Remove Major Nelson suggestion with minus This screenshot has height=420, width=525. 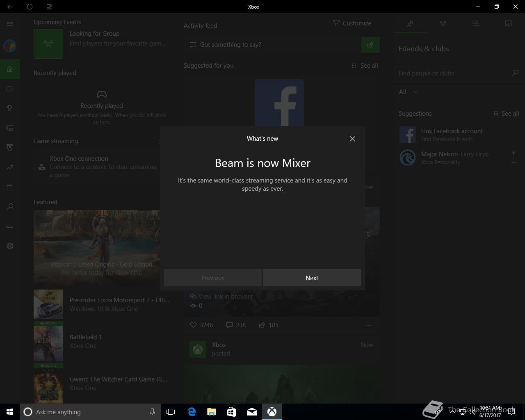[513, 163]
